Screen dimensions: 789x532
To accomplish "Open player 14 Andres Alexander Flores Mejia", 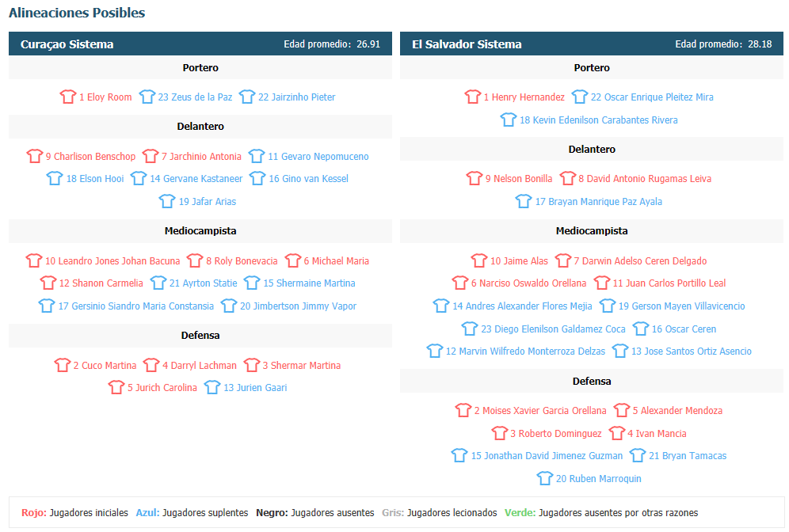I will click(x=522, y=306).
